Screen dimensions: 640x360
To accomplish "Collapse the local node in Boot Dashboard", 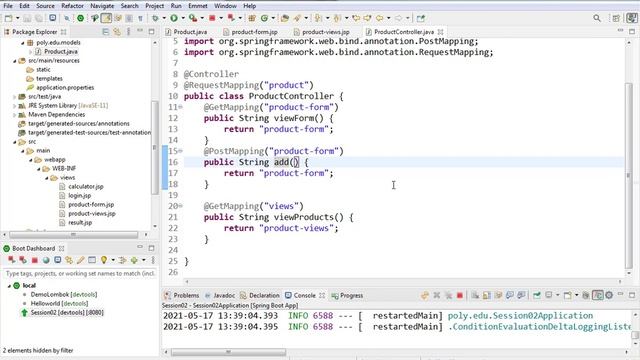I will (x=9, y=286).
